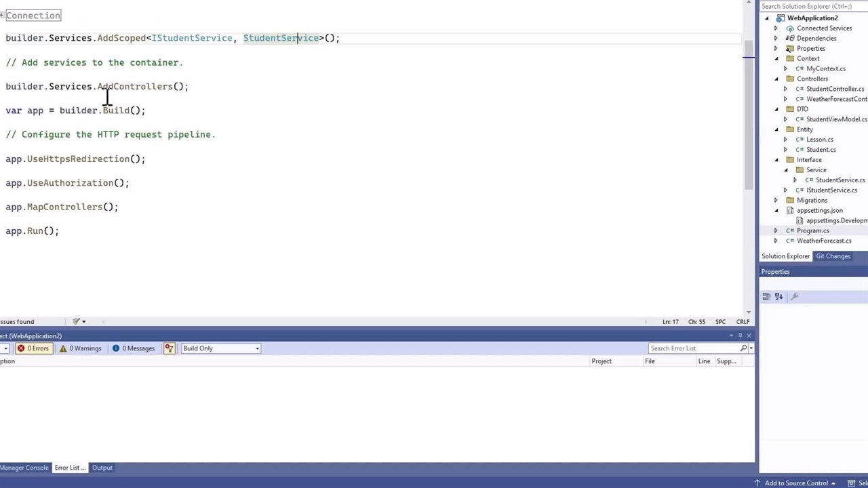Open the Build Only dropdown
This screenshot has width=868, height=488.
pos(220,348)
